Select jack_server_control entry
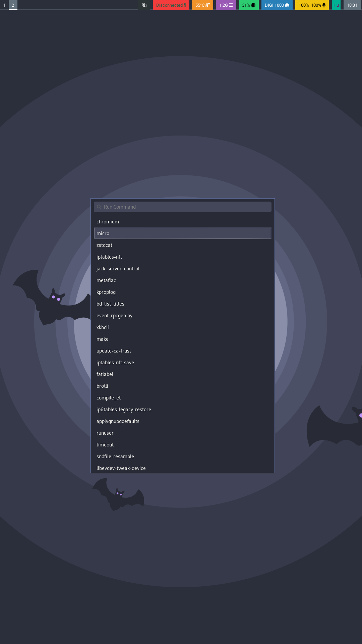This screenshot has width=362, height=644. point(183,269)
